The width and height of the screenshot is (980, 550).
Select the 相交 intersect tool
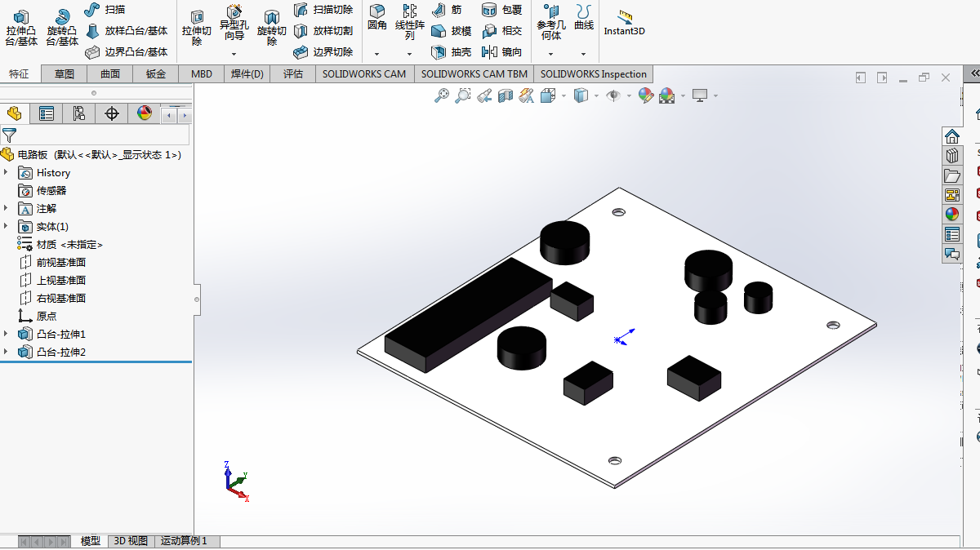point(501,31)
